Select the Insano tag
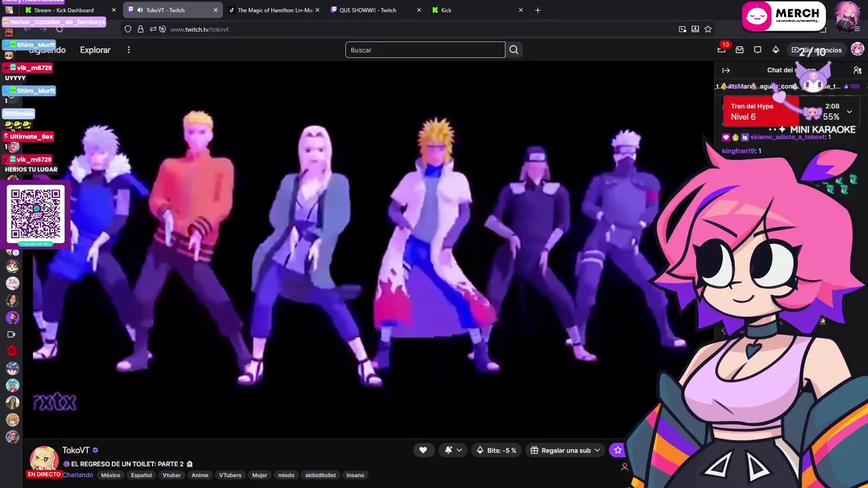Viewport: 868px width, 488px height. click(x=355, y=475)
